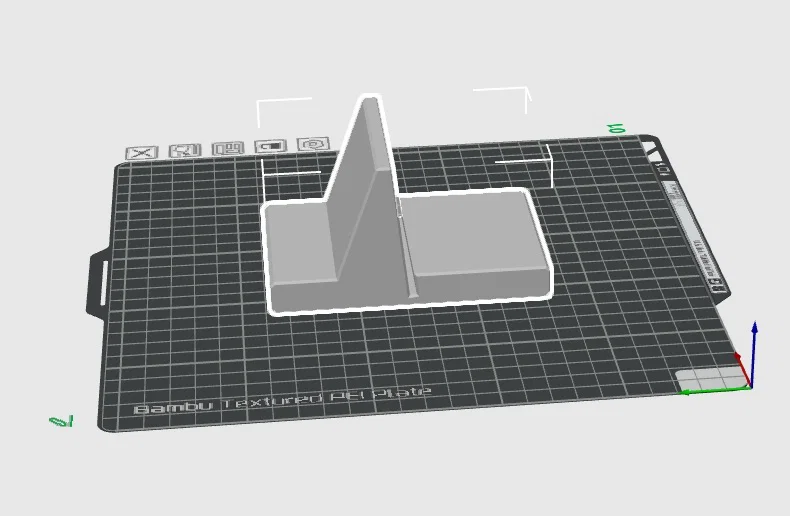This screenshot has width=790, height=516.
Task: Click the remove-all-objects X icon on the plate
Action: pos(142,153)
